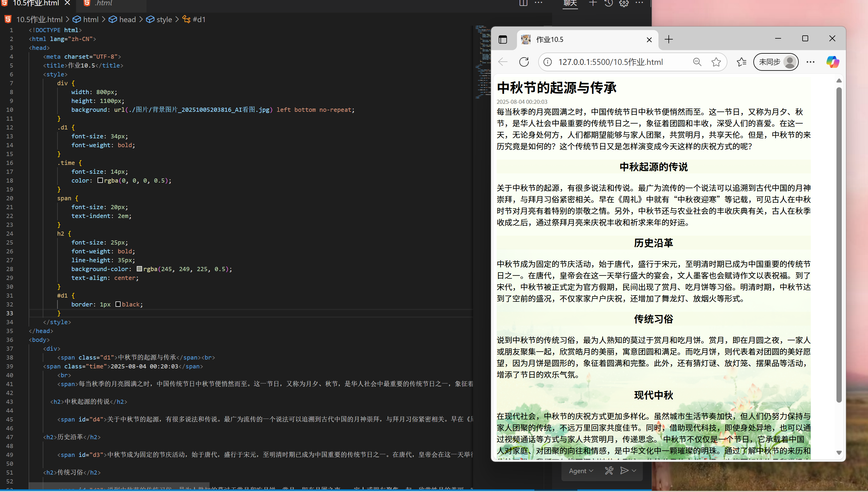The width and height of the screenshot is (868, 492).
Task: Click the black color swatch on line 32
Action: [x=118, y=304]
